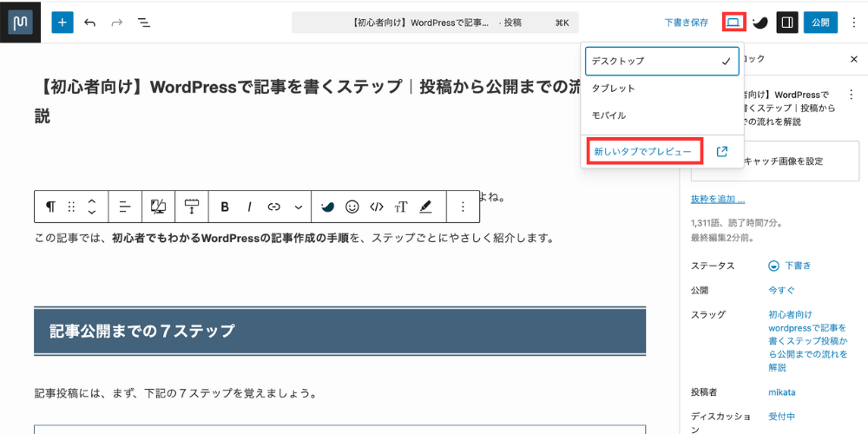Expand more rich text formatting options chevron
868x434 pixels.
299,207
